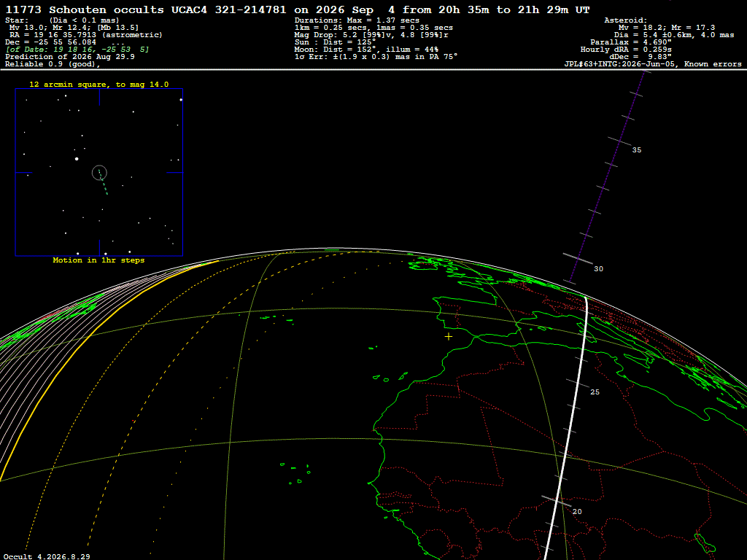Click the 'Reliable 0.9 (good)' text
This screenshot has width=747, height=560.
tap(53, 64)
